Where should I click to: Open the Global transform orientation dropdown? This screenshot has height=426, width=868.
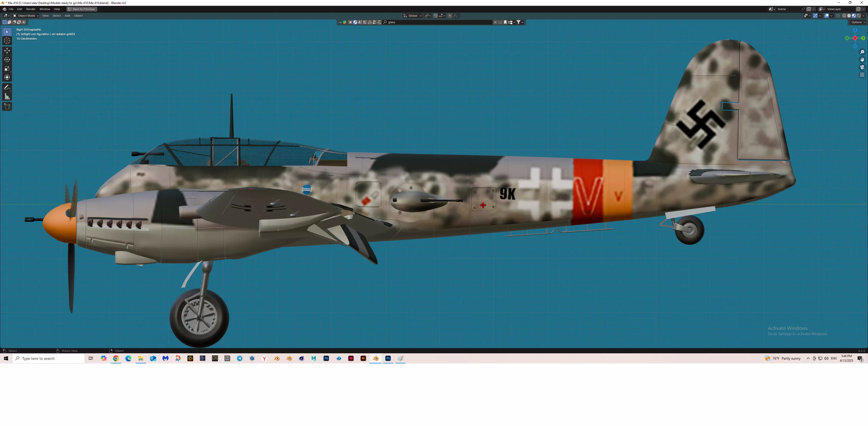[413, 15]
